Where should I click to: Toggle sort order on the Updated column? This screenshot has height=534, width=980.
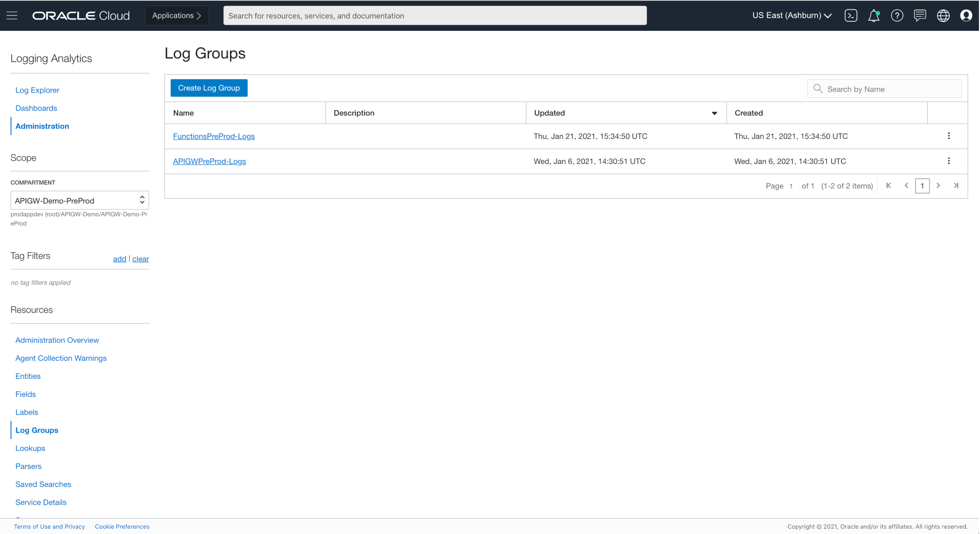715,113
